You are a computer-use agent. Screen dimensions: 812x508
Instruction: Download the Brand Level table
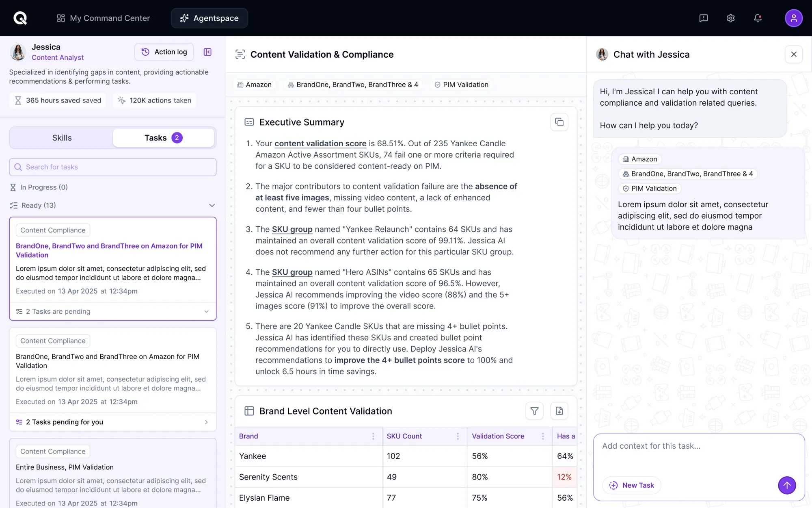coord(559,411)
